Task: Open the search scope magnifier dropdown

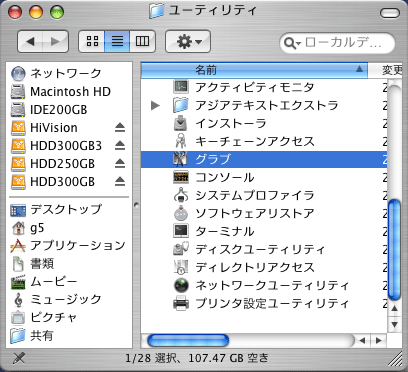Action: pos(292,43)
